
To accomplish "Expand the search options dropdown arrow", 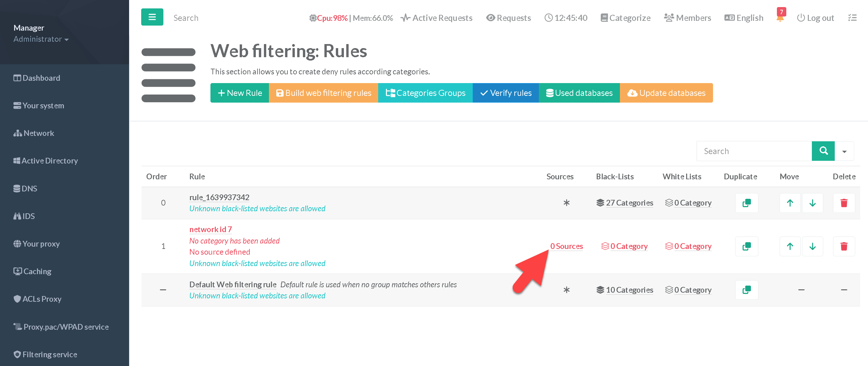I will (x=844, y=151).
